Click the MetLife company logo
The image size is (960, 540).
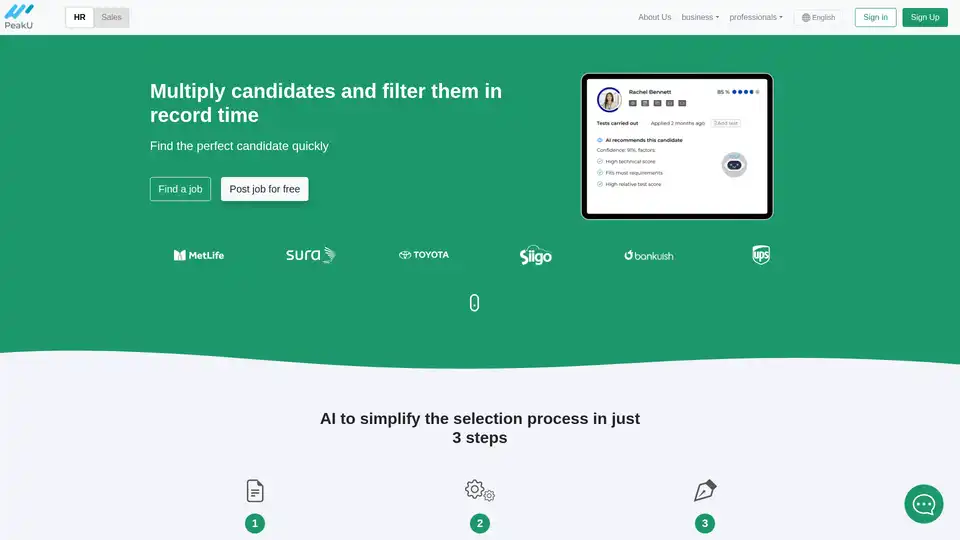pos(199,255)
